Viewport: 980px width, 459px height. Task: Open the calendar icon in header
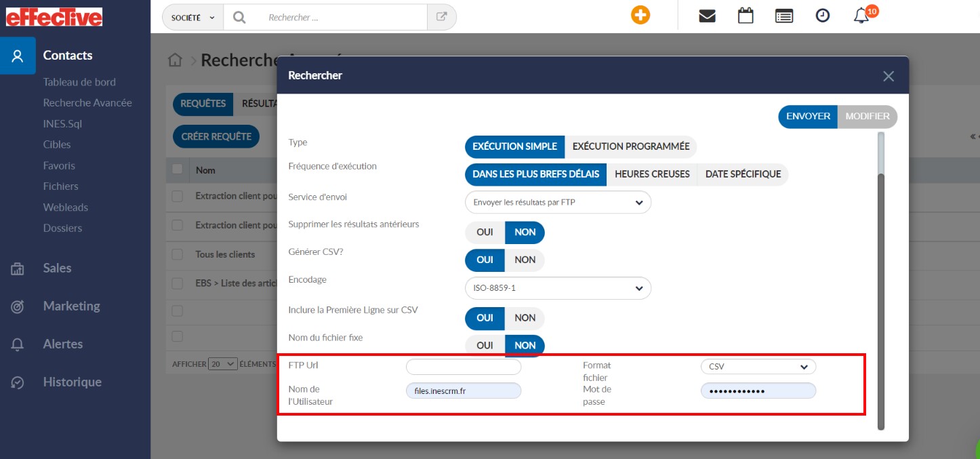[746, 16]
